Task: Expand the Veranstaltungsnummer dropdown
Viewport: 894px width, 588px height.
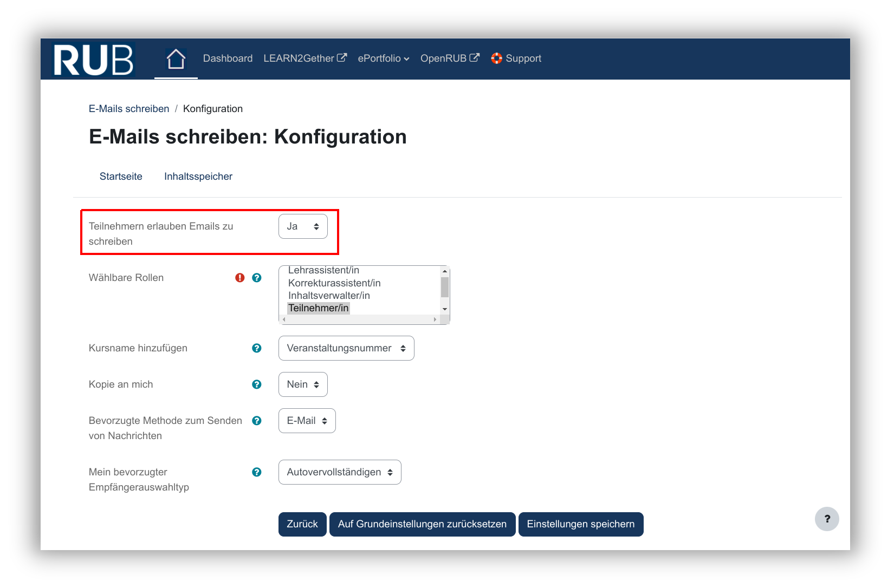Action: pyautogui.click(x=346, y=348)
